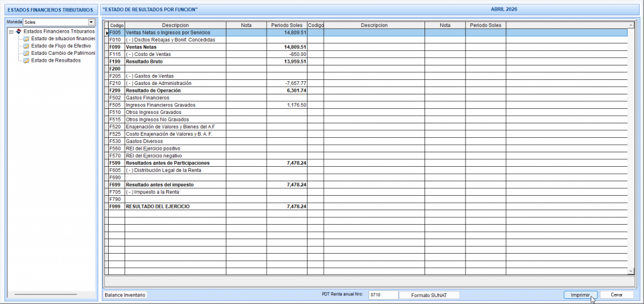644x304 pixels.
Task: Click the Estados Financieros Triburarios root icon
Action: [18, 31]
